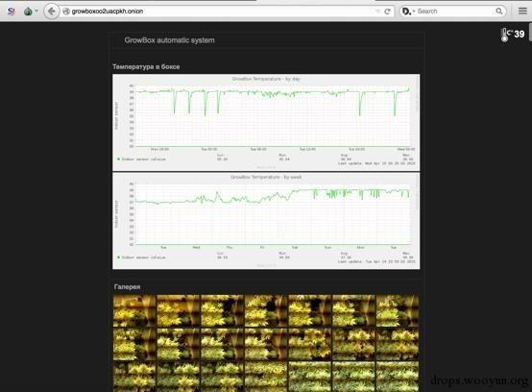Open the GrowBox Temperature by day graph
The width and height of the screenshot is (532, 392).
(x=266, y=123)
